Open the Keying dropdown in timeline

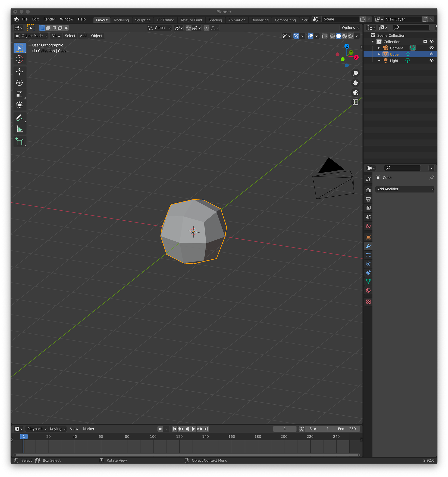point(58,429)
